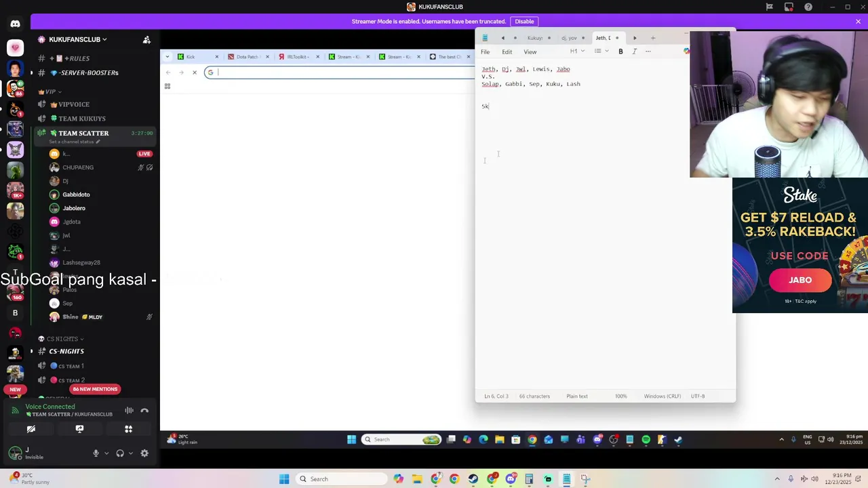Image resolution: width=868 pixels, height=488 pixels.
Task: Open Notepad icon on the bottom taskbar
Action: pos(566,479)
